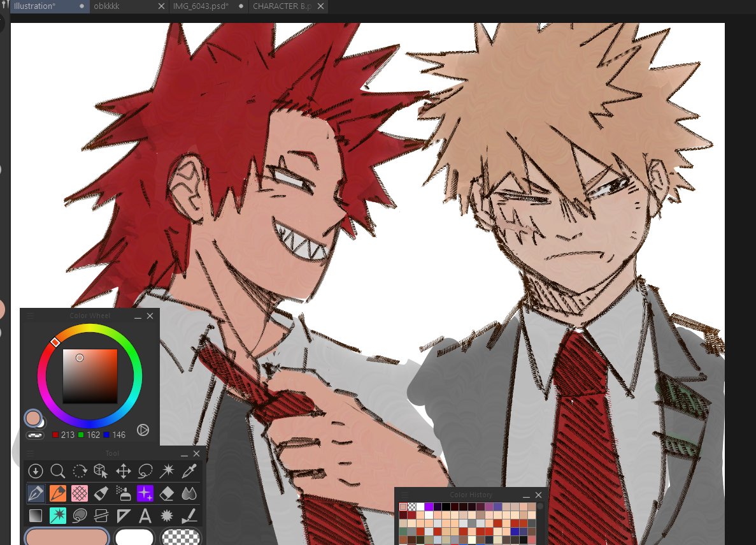Select the Gradient square tool
Image resolution: width=756 pixels, height=545 pixels.
[x=36, y=516]
